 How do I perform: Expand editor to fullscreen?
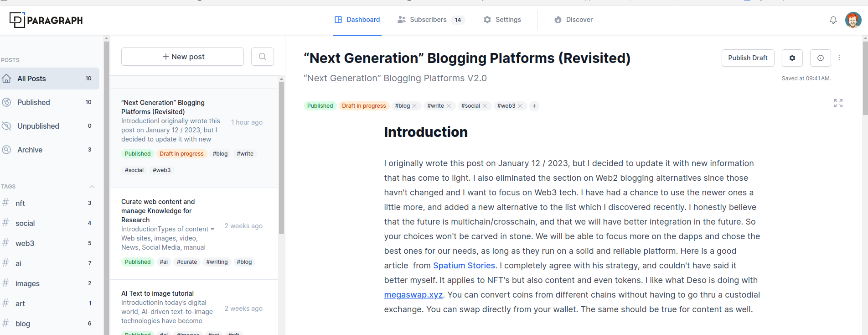click(838, 103)
